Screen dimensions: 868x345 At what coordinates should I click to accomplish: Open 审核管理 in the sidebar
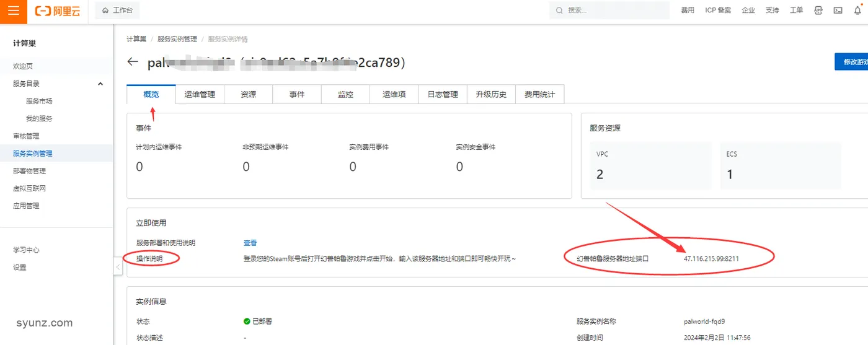[x=26, y=136]
